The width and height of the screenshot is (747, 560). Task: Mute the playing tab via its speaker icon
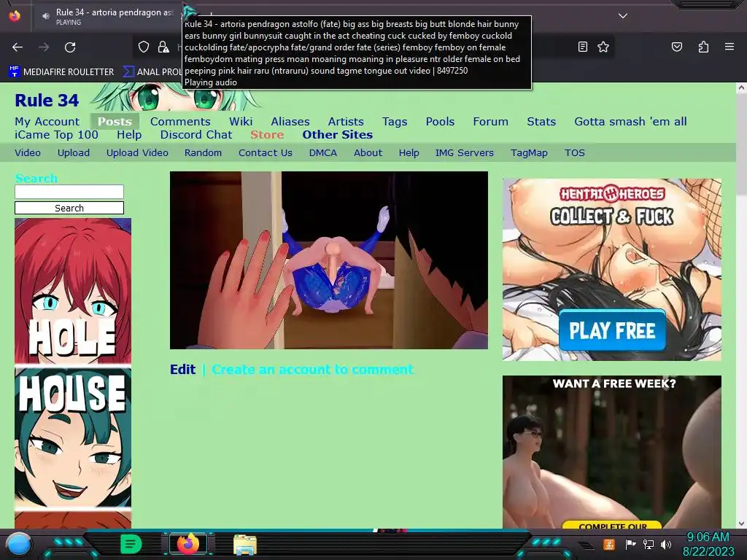[x=46, y=16]
